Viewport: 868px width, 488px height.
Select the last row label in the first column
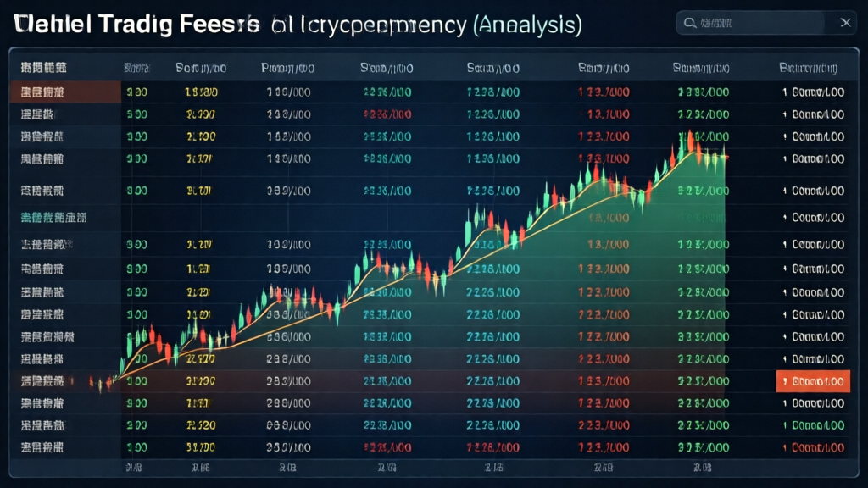pyautogui.click(x=41, y=446)
